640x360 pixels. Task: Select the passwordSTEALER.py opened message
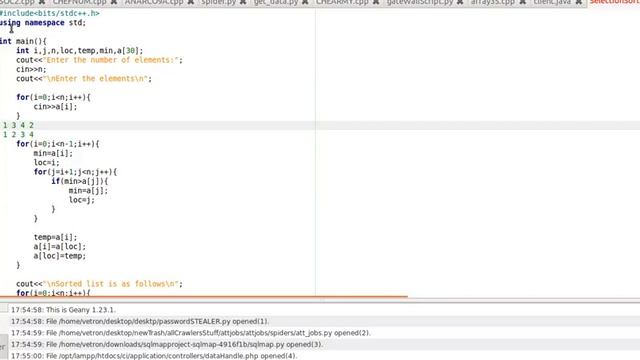pyautogui.click(x=140, y=321)
